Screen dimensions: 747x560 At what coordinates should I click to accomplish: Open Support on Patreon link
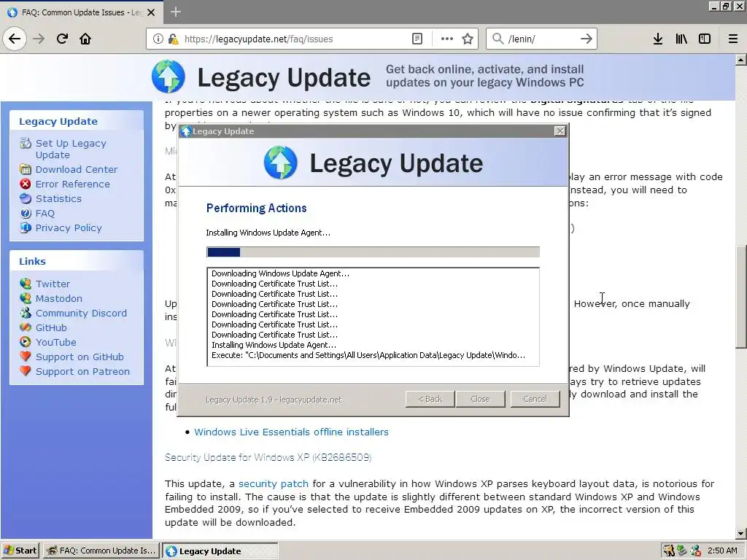[x=82, y=371]
